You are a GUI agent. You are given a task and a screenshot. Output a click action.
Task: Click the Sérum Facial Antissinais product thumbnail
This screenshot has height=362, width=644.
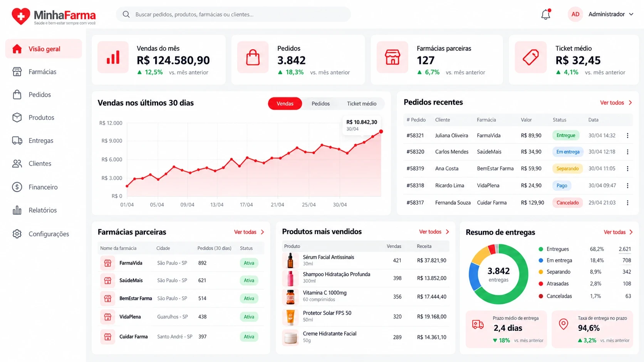(x=290, y=260)
